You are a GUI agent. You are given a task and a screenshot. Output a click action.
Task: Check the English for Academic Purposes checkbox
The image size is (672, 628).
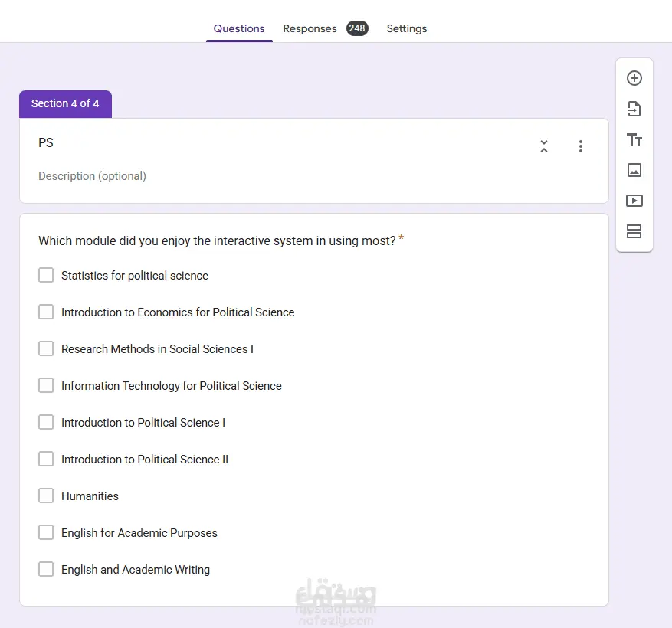coord(46,532)
